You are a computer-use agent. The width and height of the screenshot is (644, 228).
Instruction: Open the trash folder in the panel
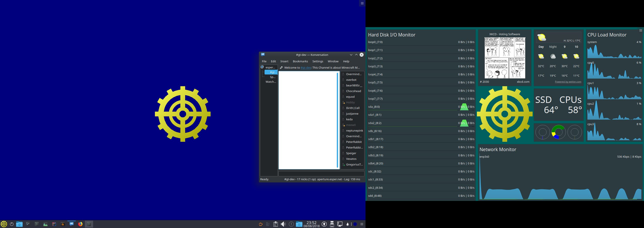pos(299,224)
